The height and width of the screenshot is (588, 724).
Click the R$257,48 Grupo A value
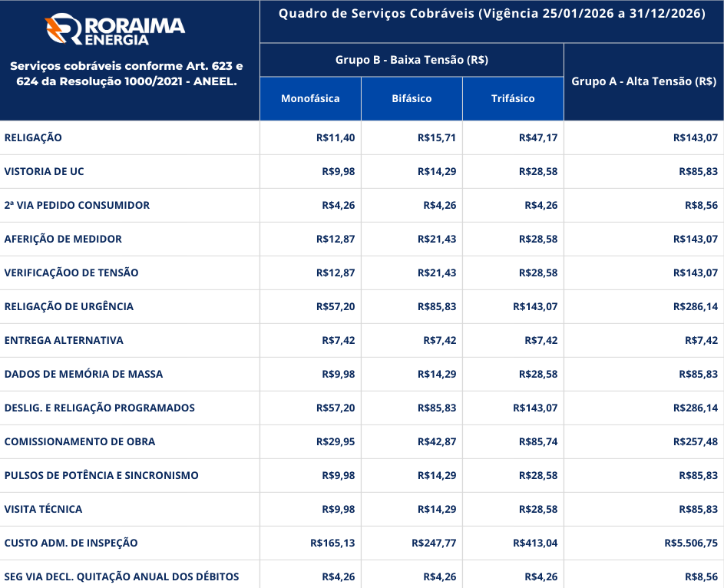(696, 441)
